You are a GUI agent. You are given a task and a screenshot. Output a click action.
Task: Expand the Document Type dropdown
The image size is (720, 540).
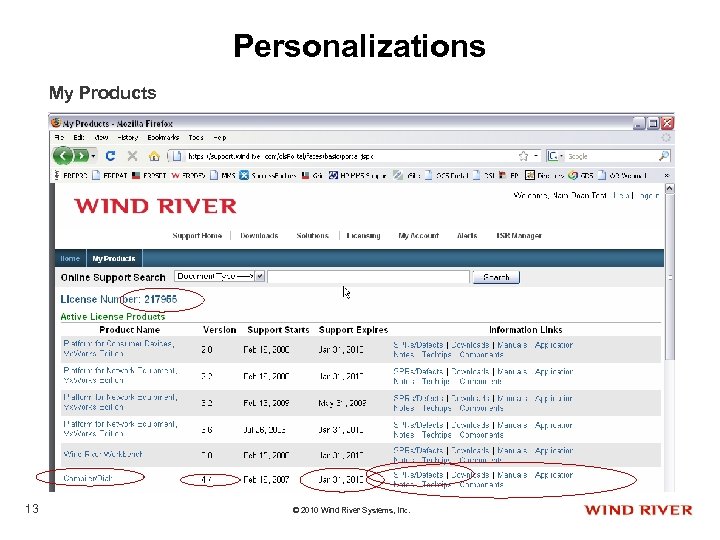[219, 276]
